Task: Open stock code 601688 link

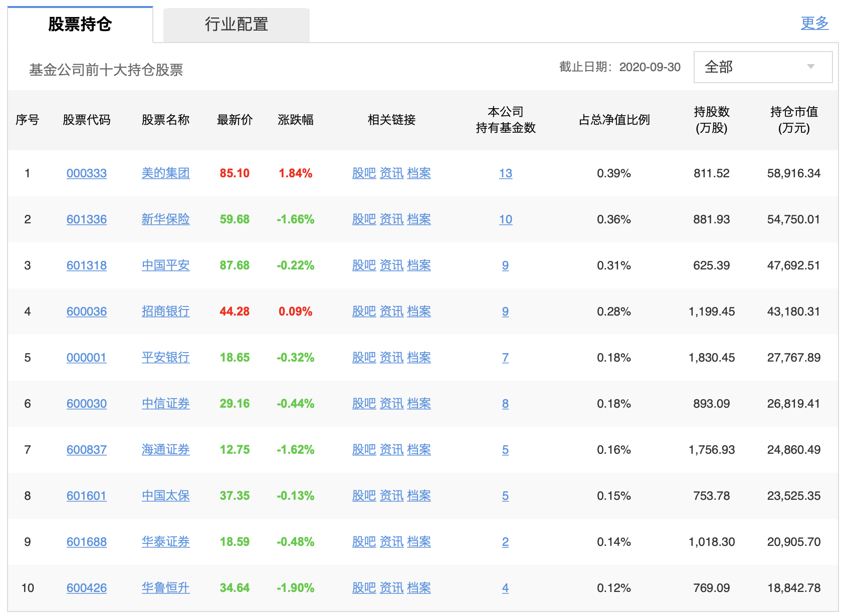Action: coord(87,542)
